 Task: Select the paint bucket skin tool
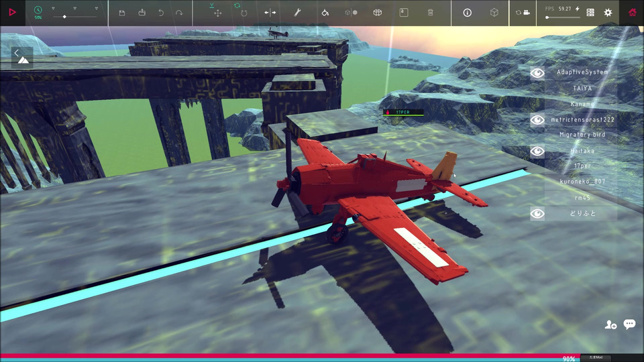(x=325, y=13)
